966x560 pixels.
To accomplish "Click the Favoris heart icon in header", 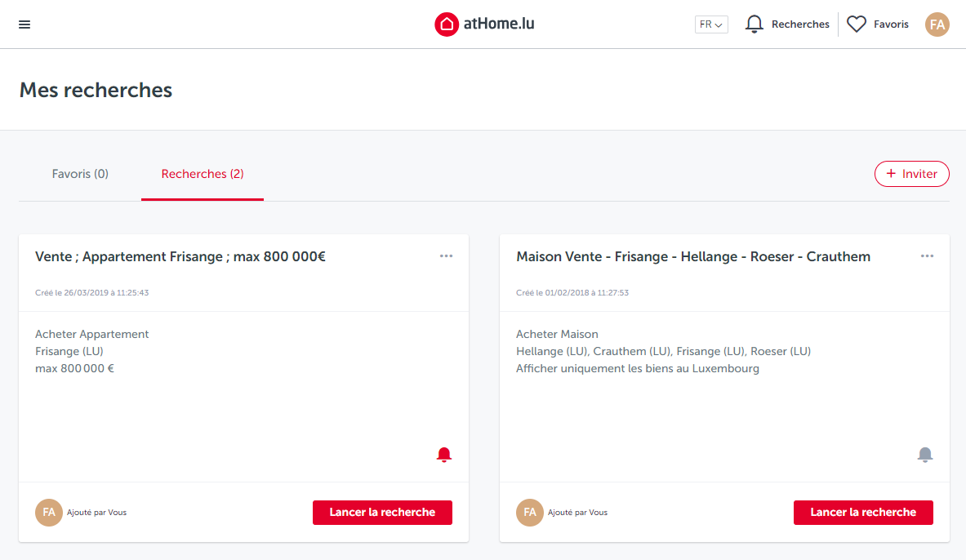I will [857, 24].
